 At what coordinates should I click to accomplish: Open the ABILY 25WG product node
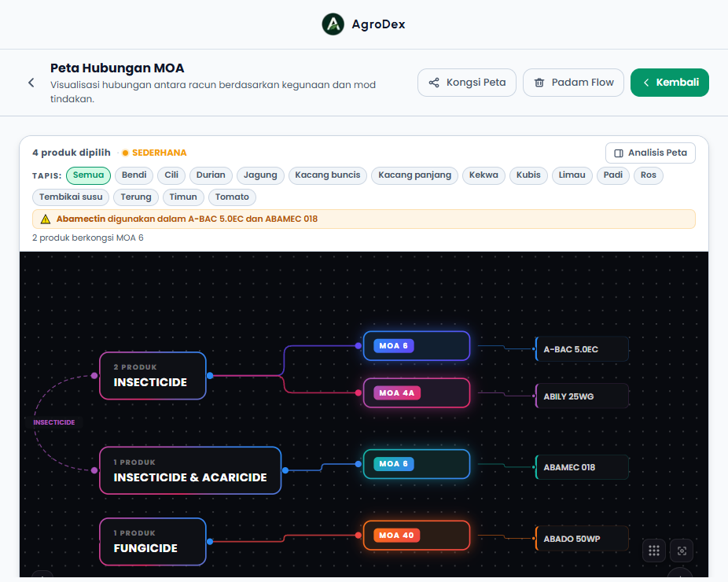583,396
